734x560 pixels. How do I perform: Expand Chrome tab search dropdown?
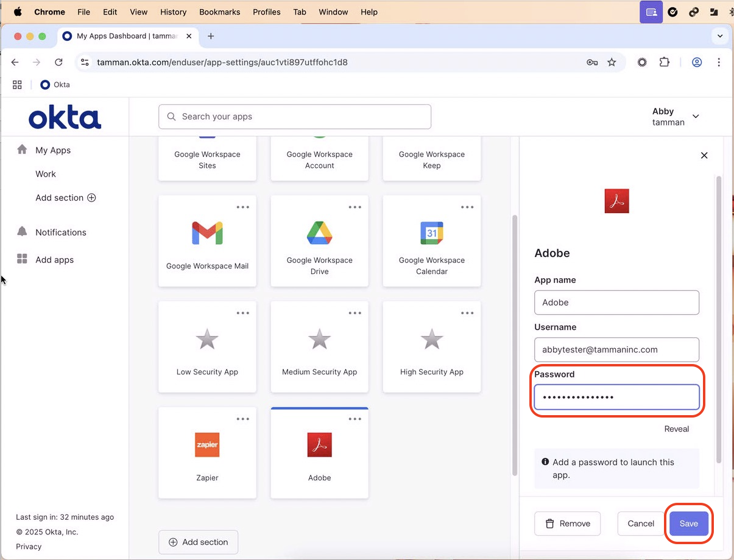[720, 36]
